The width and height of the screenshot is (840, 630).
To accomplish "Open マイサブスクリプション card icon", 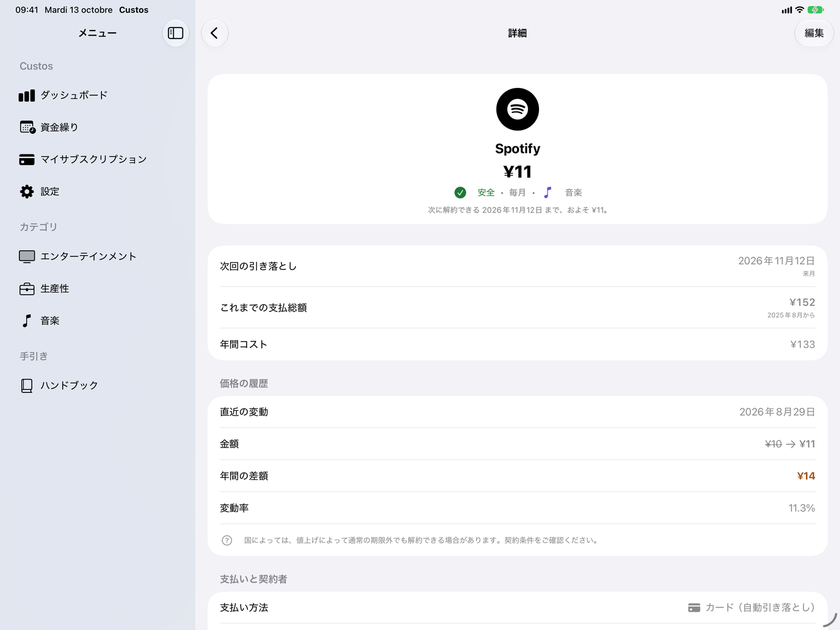I will coord(27,159).
